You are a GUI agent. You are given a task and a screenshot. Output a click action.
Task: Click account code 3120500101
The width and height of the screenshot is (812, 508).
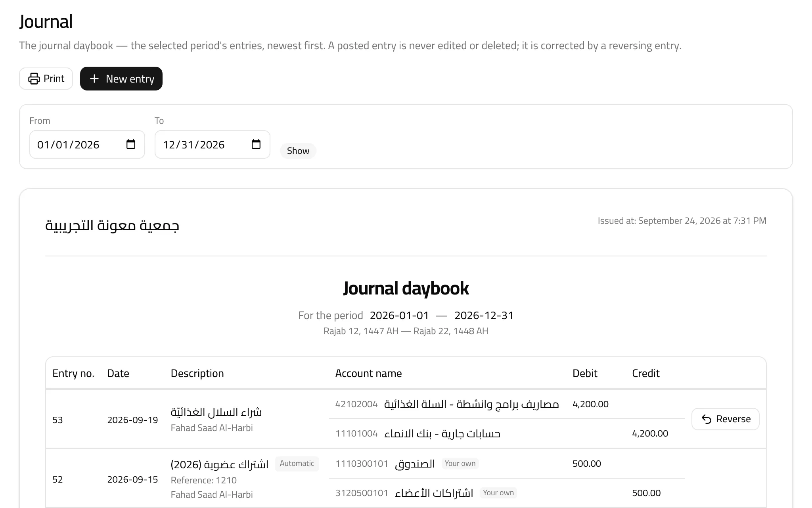click(362, 493)
